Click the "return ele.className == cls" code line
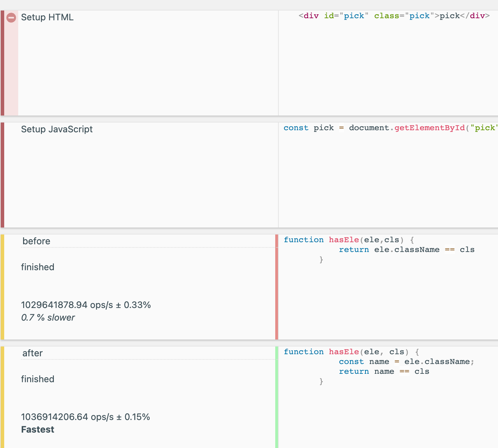Viewport: 498px width, 448px height. (x=406, y=250)
